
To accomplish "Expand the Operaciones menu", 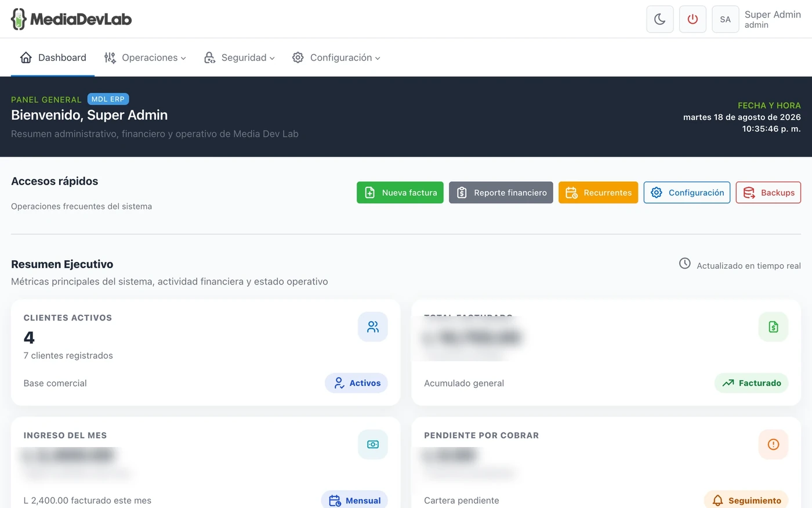I will (145, 57).
